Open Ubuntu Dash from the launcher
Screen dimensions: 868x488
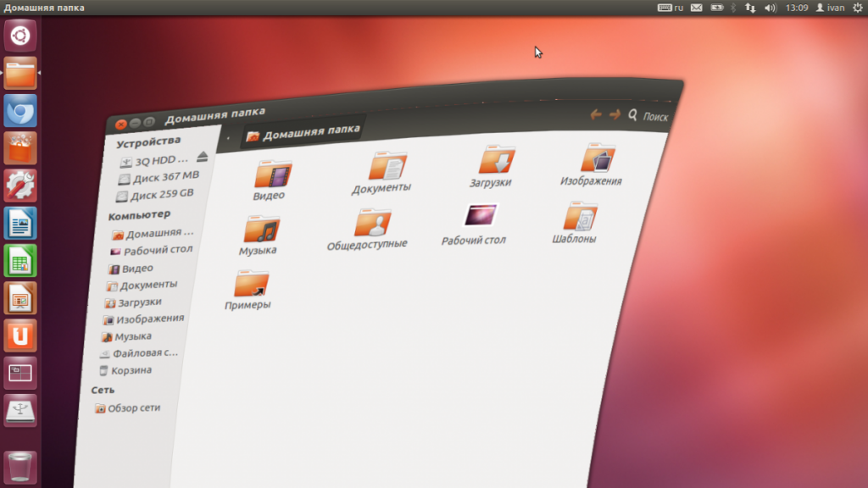[20, 36]
